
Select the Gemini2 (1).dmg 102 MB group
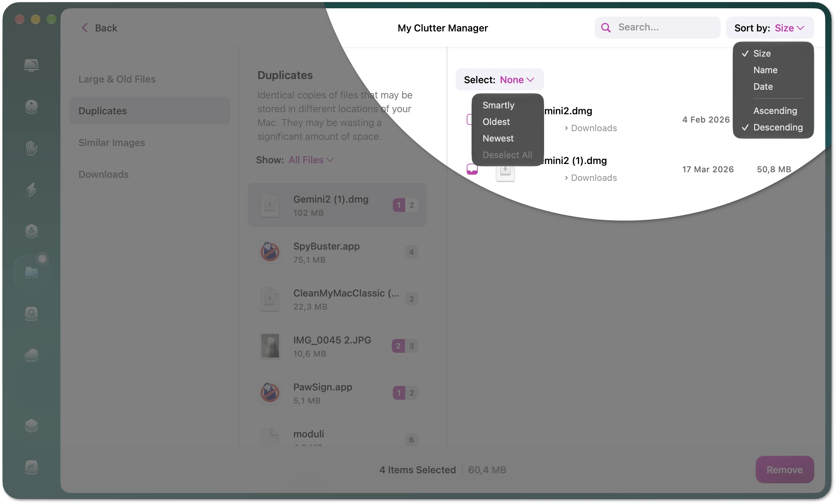[x=337, y=205]
